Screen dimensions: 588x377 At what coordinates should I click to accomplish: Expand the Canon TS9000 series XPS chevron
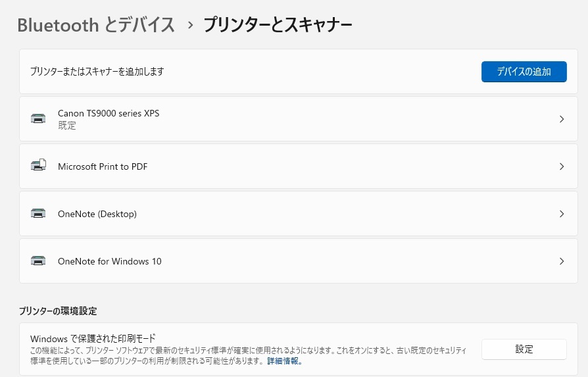[x=562, y=119]
